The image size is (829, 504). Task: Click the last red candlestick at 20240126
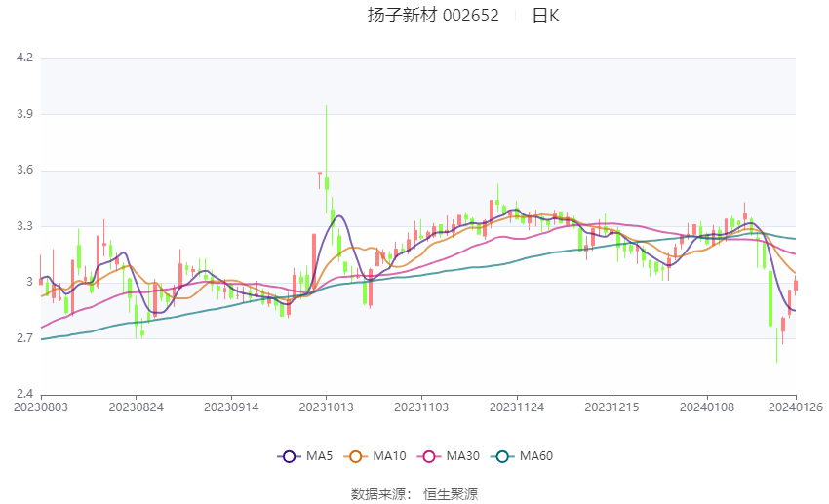click(x=796, y=286)
